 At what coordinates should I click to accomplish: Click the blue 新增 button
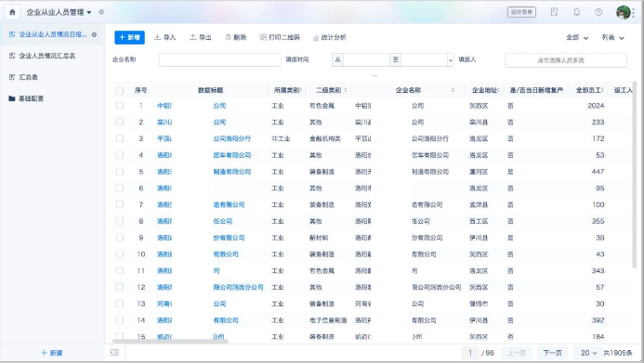[129, 37]
